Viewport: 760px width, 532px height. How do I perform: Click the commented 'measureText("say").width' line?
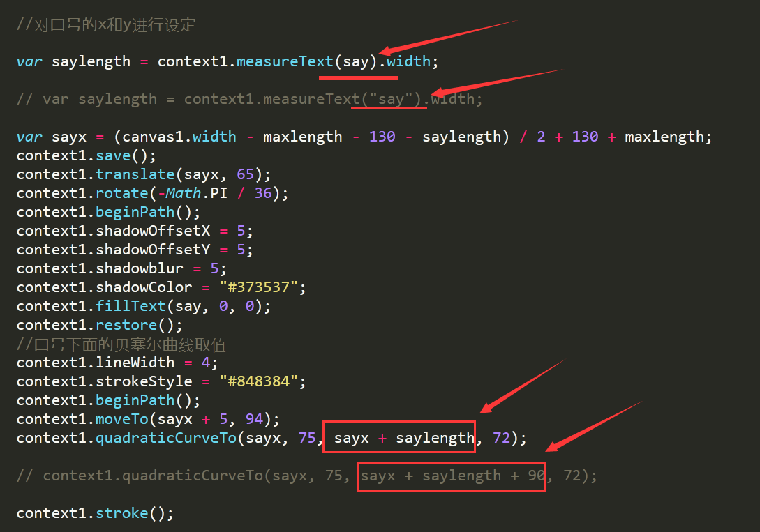click(x=250, y=99)
